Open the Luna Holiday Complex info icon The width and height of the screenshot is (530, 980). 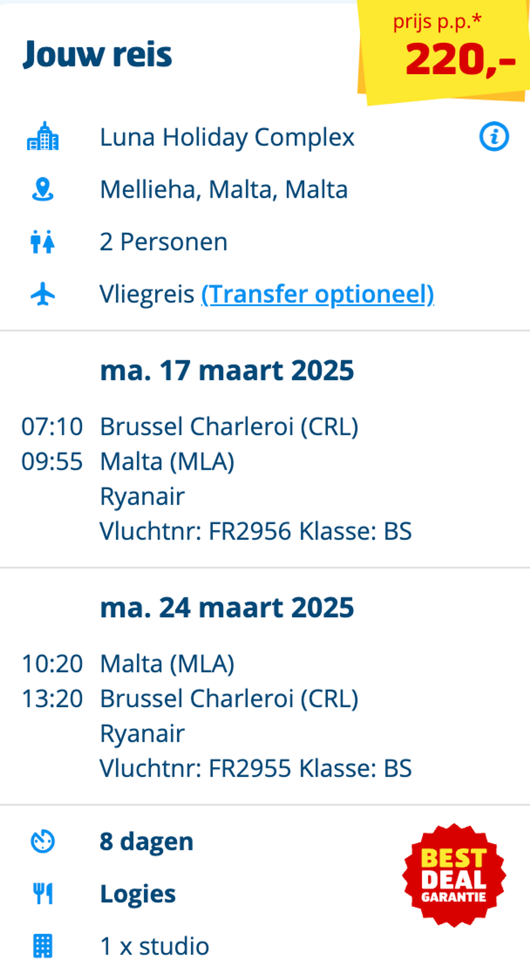[x=494, y=136]
